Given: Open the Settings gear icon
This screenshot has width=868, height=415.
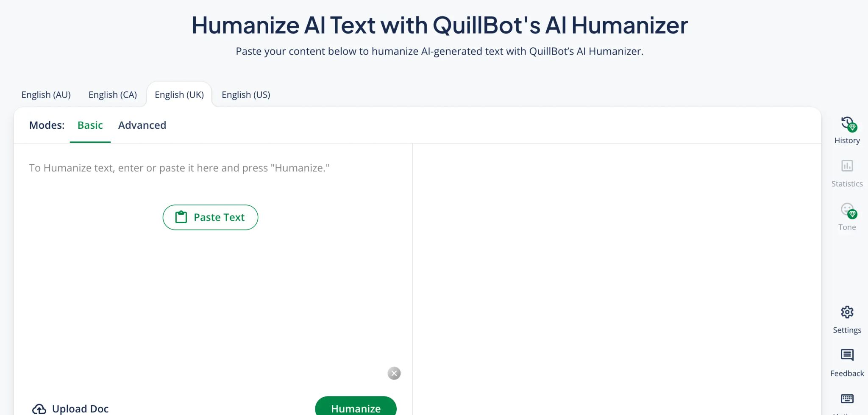Looking at the screenshot, I should tap(847, 312).
